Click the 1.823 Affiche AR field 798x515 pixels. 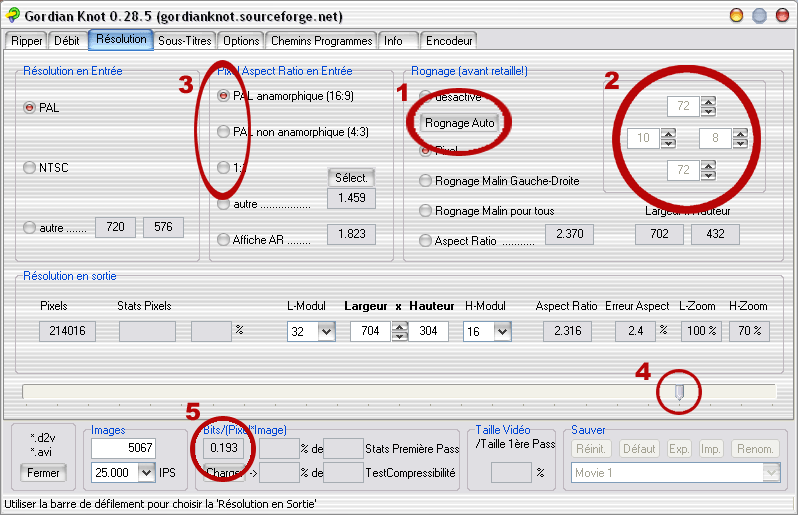click(x=352, y=234)
